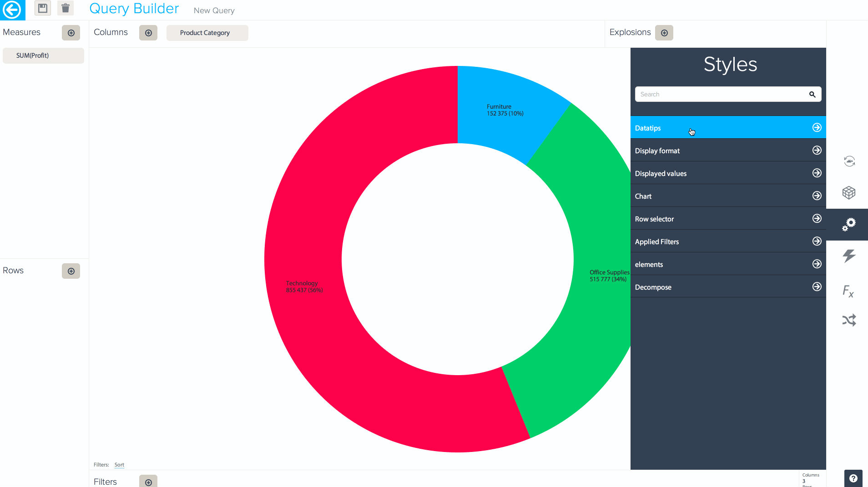Click the back arrow icon
The height and width of the screenshot is (487, 868).
coord(12,10)
